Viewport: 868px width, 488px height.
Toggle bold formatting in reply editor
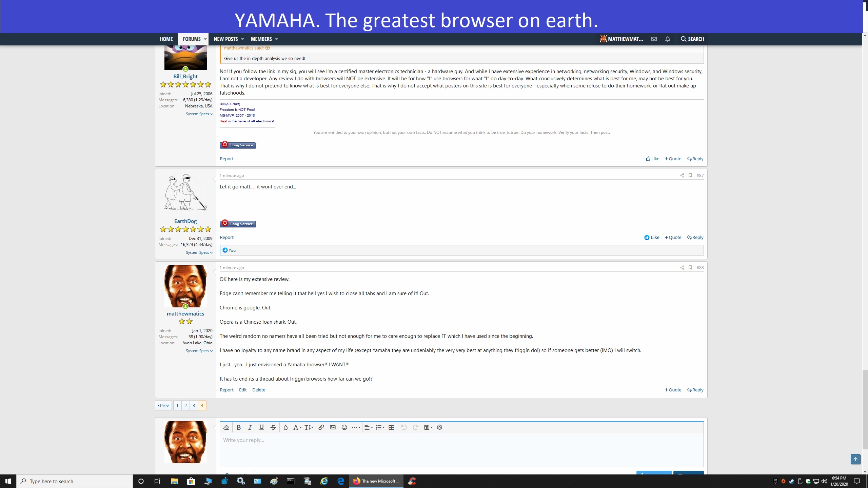[x=238, y=427]
